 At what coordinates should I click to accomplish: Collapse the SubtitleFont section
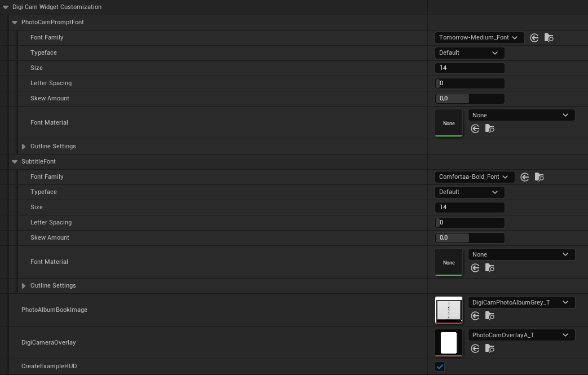[x=15, y=162]
